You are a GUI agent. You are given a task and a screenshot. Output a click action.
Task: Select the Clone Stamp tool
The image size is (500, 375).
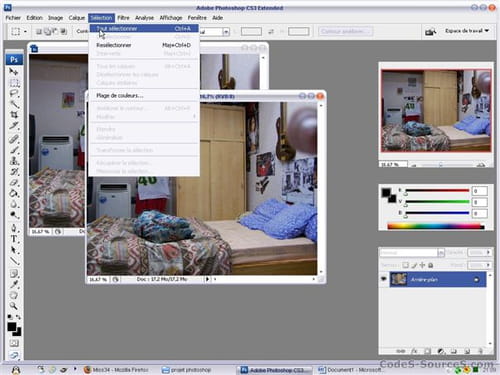point(14,161)
